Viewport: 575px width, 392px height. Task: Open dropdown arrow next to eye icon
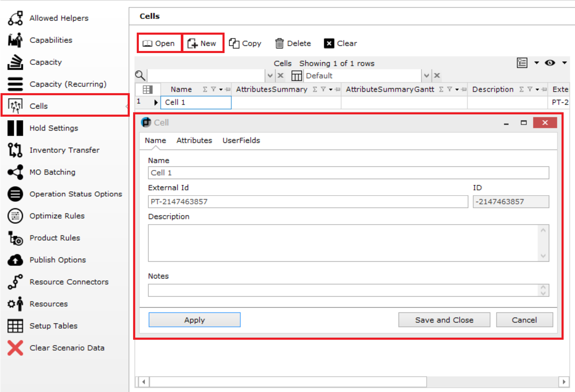click(x=565, y=63)
